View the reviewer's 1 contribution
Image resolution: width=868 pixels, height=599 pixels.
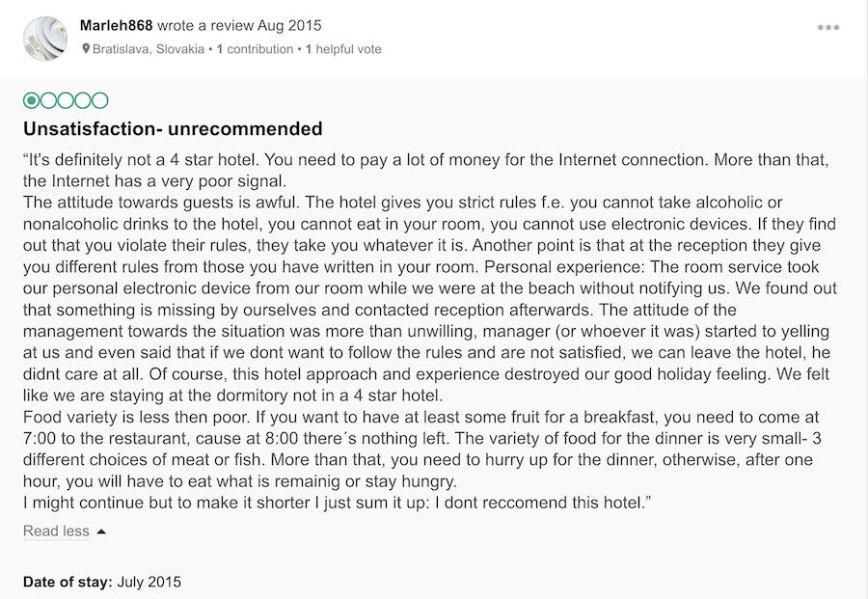tap(256, 49)
